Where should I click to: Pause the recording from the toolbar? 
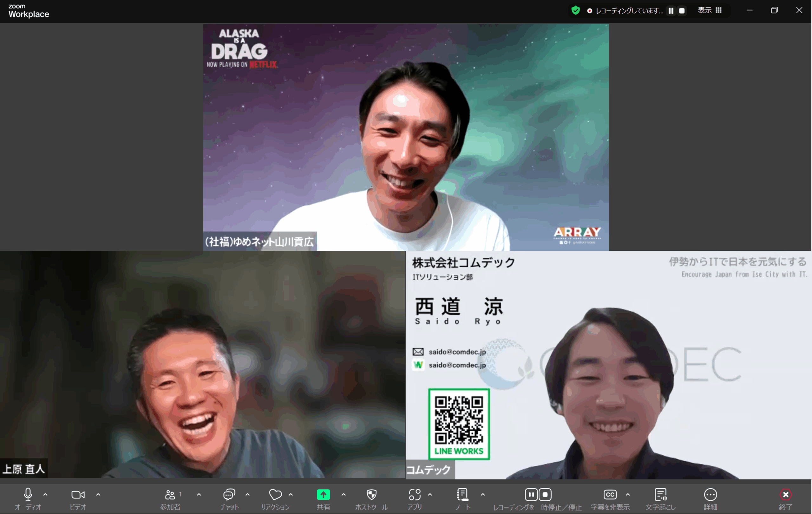[x=531, y=494]
